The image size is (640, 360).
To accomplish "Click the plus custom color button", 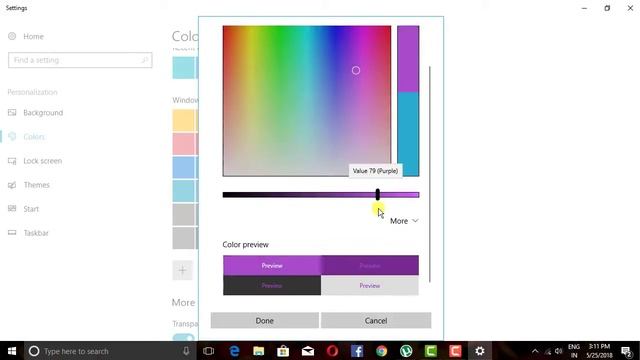I will coord(182,270).
